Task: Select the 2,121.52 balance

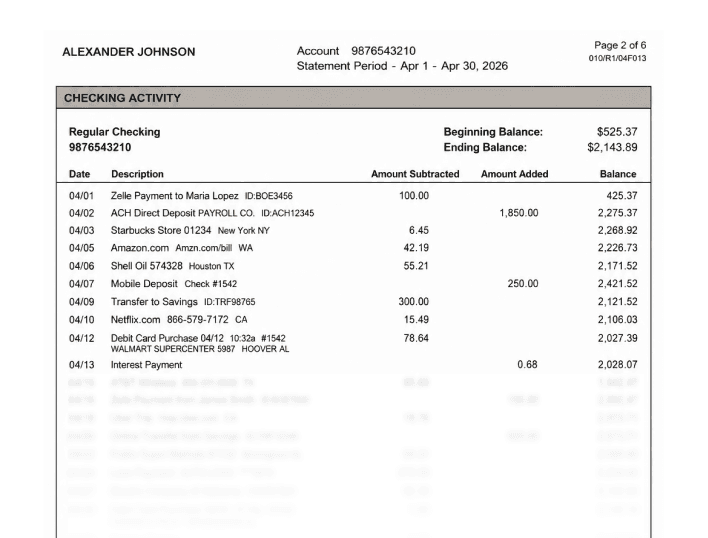Action: pyautogui.click(x=617, y=301)
